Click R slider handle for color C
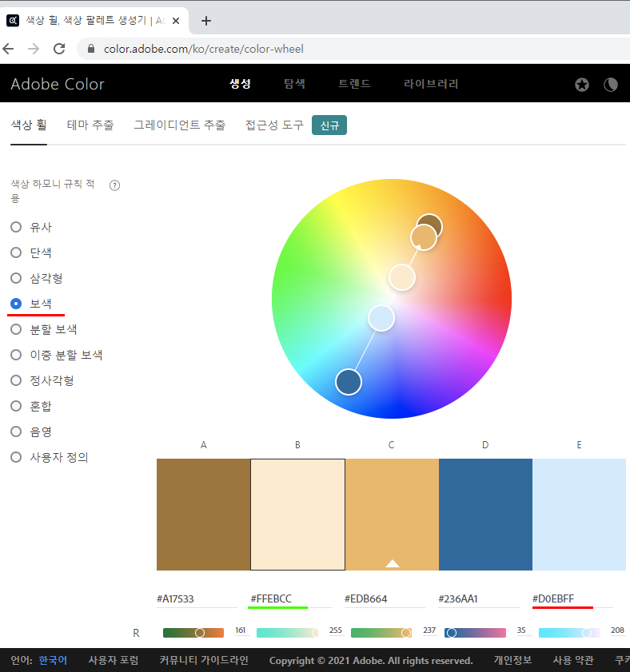 [x=405, y=633]
